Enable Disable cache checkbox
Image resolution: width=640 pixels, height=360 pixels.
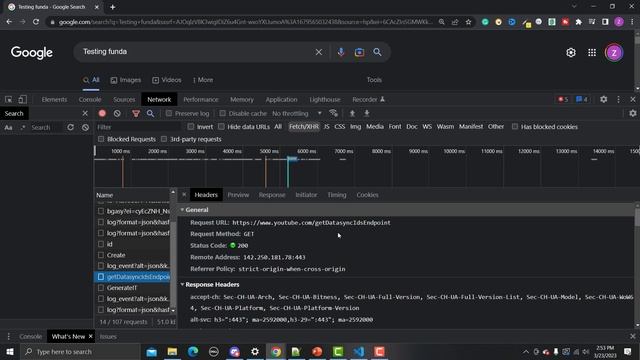pos(222,113)
